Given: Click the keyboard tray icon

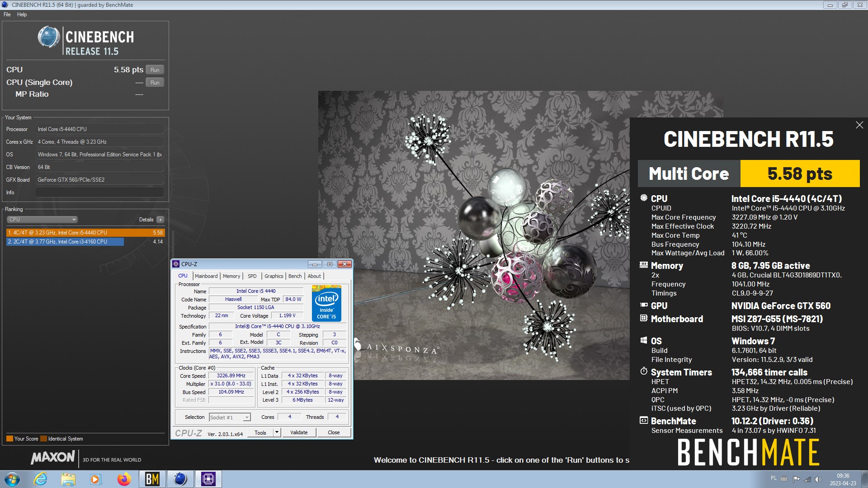Looking at the screenshot, I should 784,479.
